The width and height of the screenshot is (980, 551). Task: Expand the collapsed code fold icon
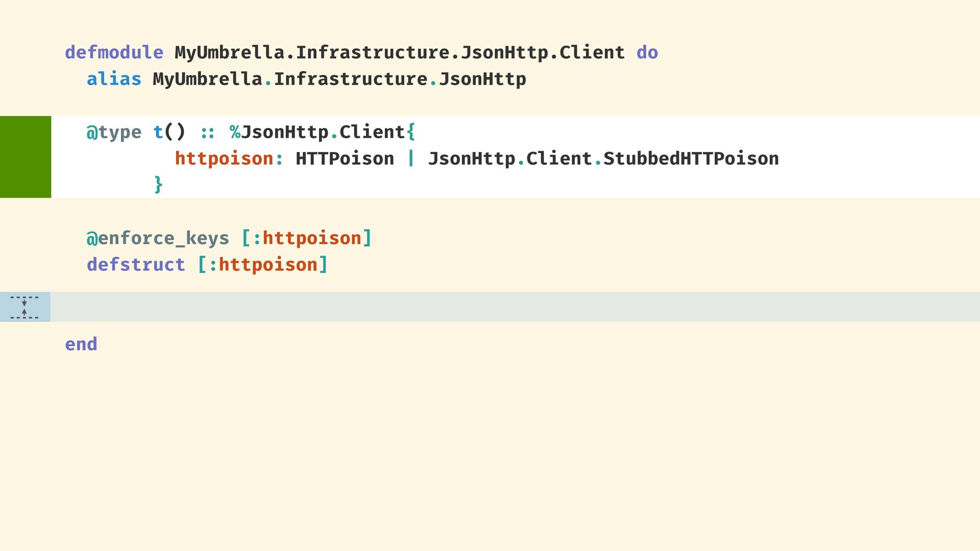pyautogui.click(x=24, y=307)
